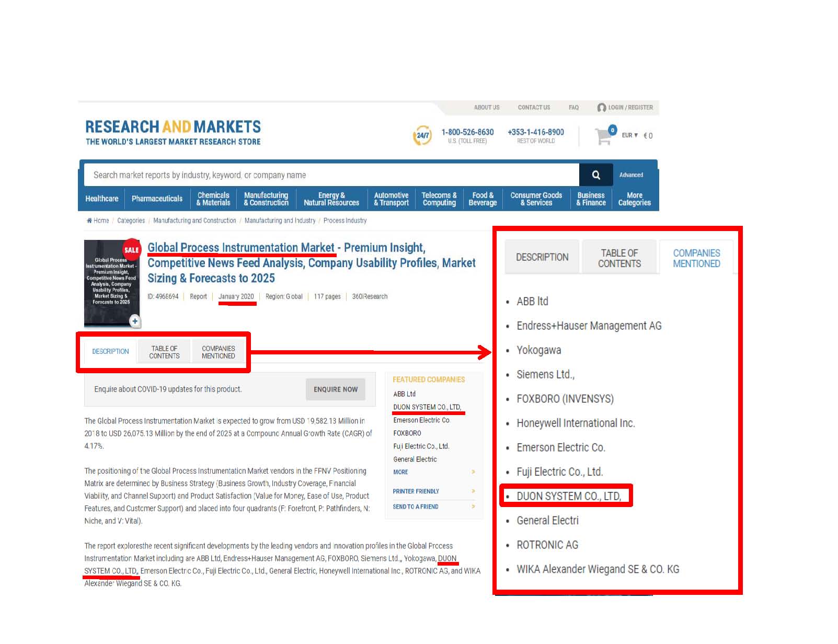
Task: Open the Pharmaceuticals category menu
Action: point(157,199)
